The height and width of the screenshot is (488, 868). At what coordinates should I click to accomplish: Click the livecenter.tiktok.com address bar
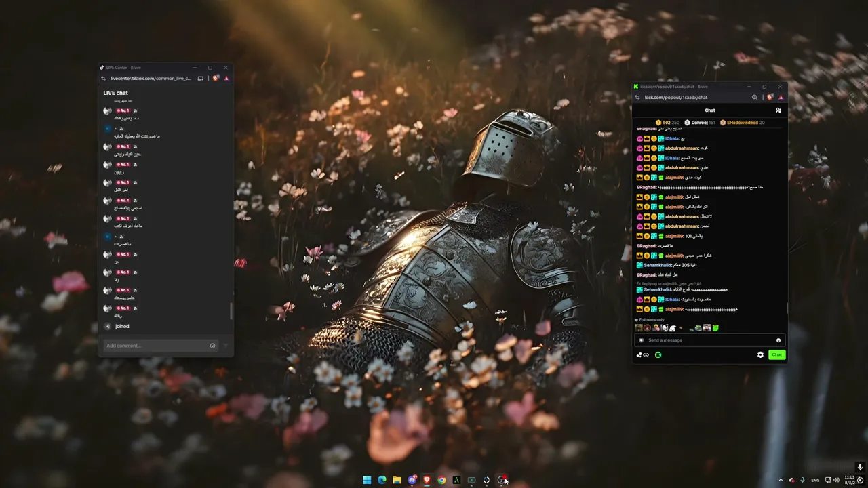coord(151,79)
